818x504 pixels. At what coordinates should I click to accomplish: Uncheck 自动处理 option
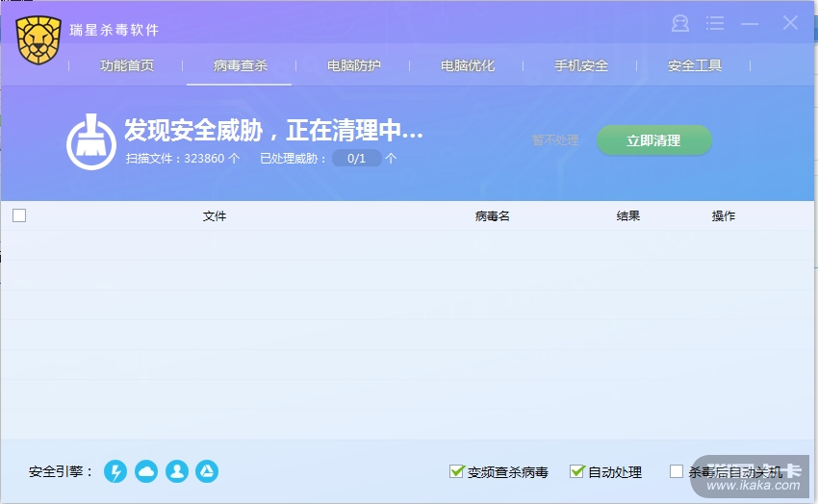(x=577, y=471)
